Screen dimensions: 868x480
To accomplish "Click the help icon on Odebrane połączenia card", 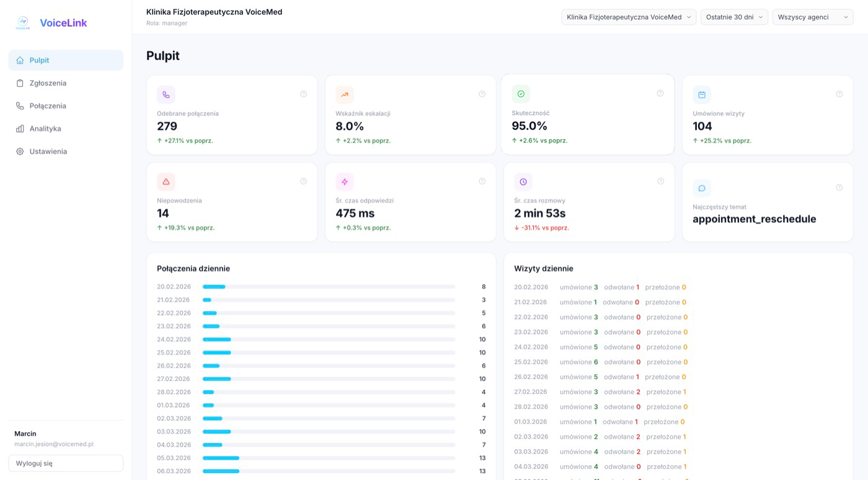I will coord(303,94).
